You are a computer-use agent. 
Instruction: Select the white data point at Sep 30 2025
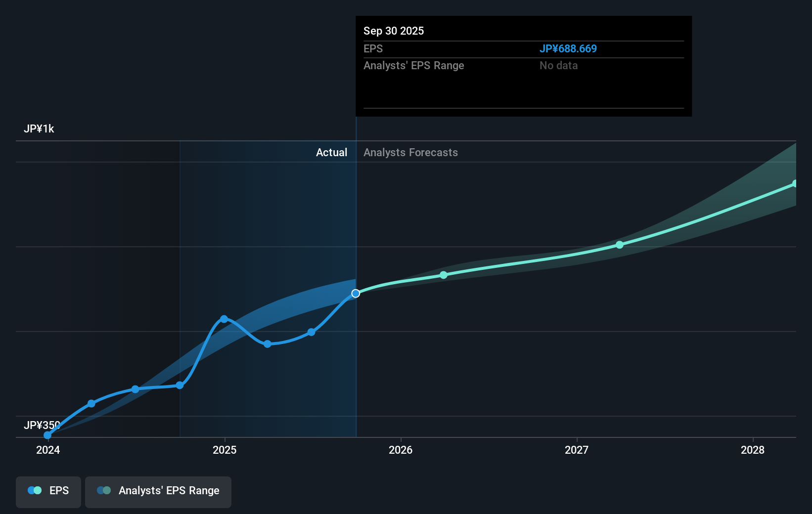point(355,293)
